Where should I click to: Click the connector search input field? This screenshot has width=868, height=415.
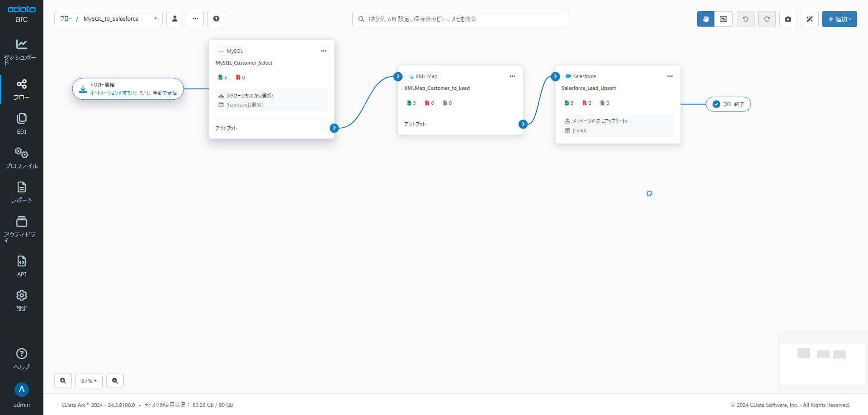[x=461, y=19]
